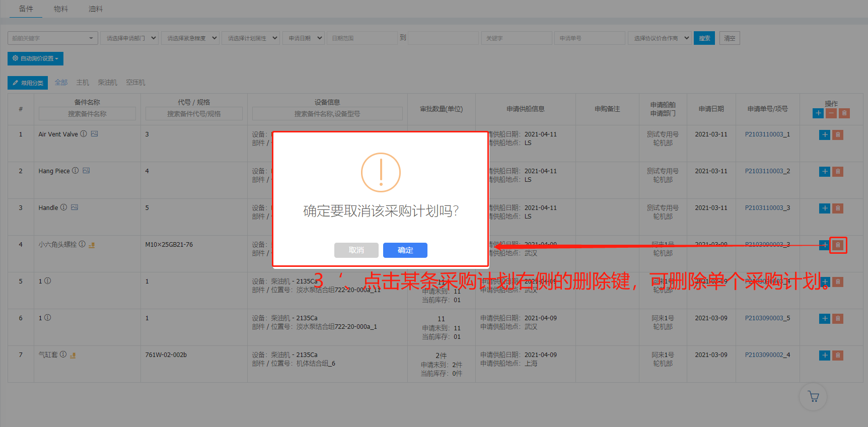Viewport: 868px width, 427px height.
Task: Click the plus icon in Air Vent Valve row
Action: [825, 135]
